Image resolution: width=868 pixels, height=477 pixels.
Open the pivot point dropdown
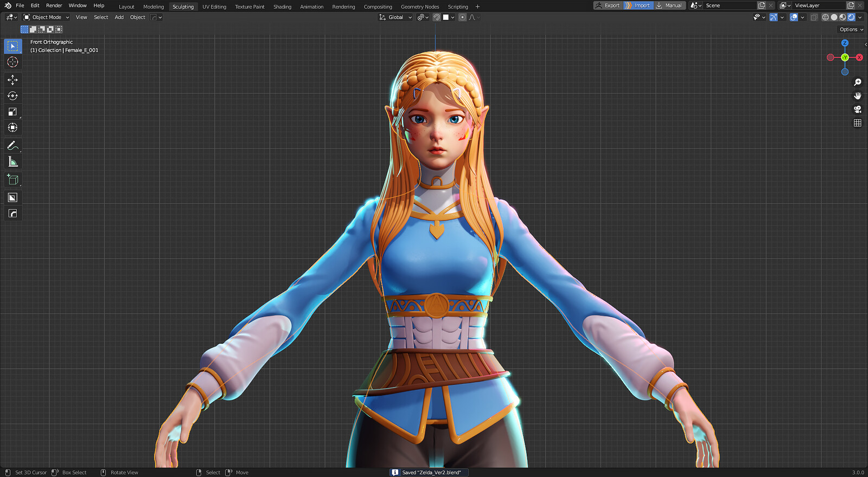[423, 17]
